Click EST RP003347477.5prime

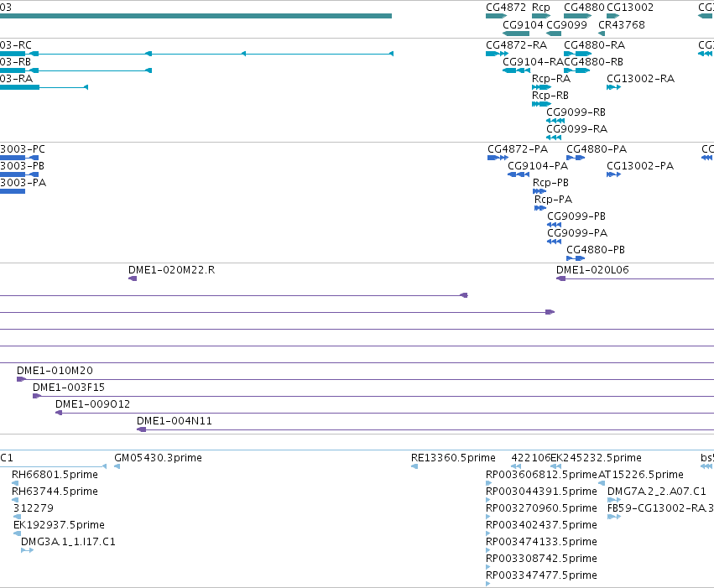click(x=488, y=584)
